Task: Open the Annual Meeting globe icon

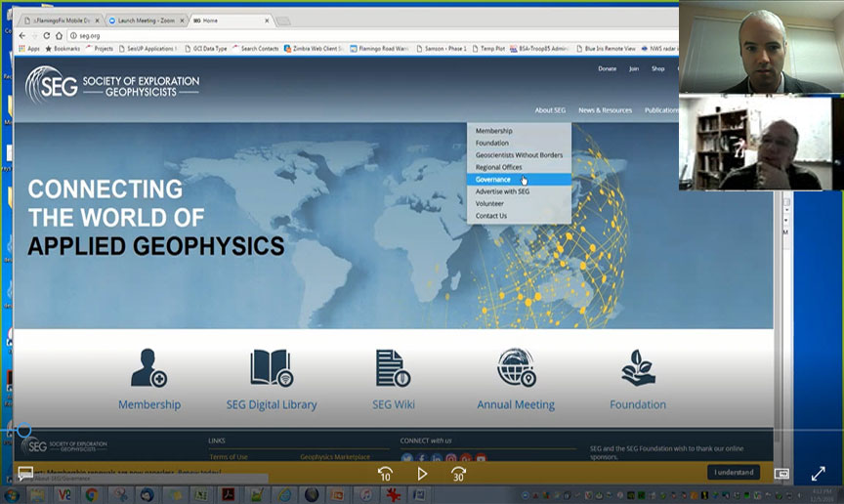Action: pyautogui.click(x=516, y=367)
